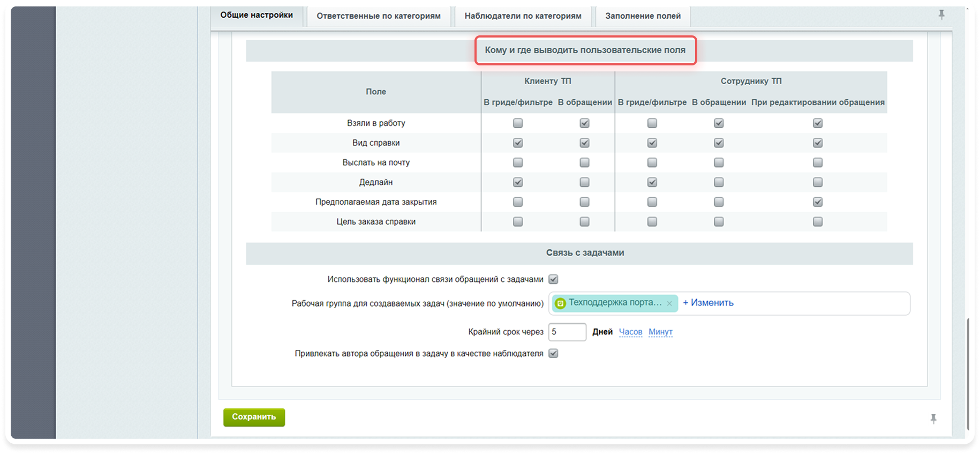The height and width of the screenshot is (454, 980).
Task: Toggle Использовать функционал связи обращений с задачами
Action: [x=553, y=279]
